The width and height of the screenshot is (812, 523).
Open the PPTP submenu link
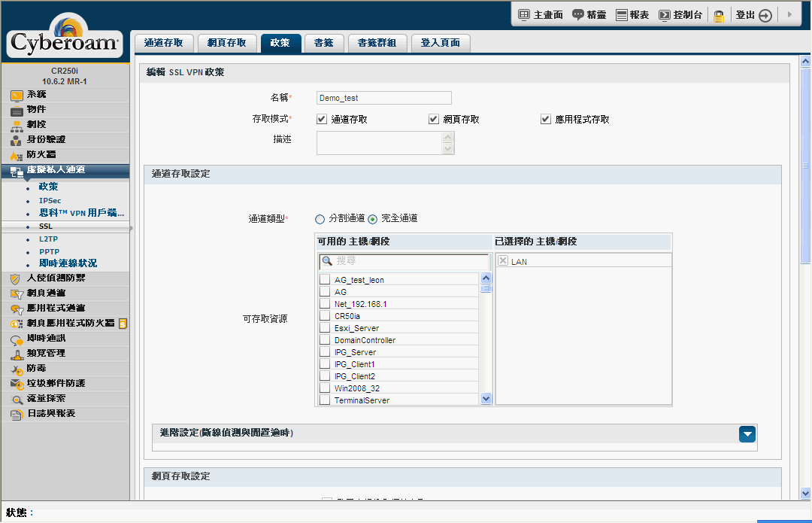pos(49,252)
